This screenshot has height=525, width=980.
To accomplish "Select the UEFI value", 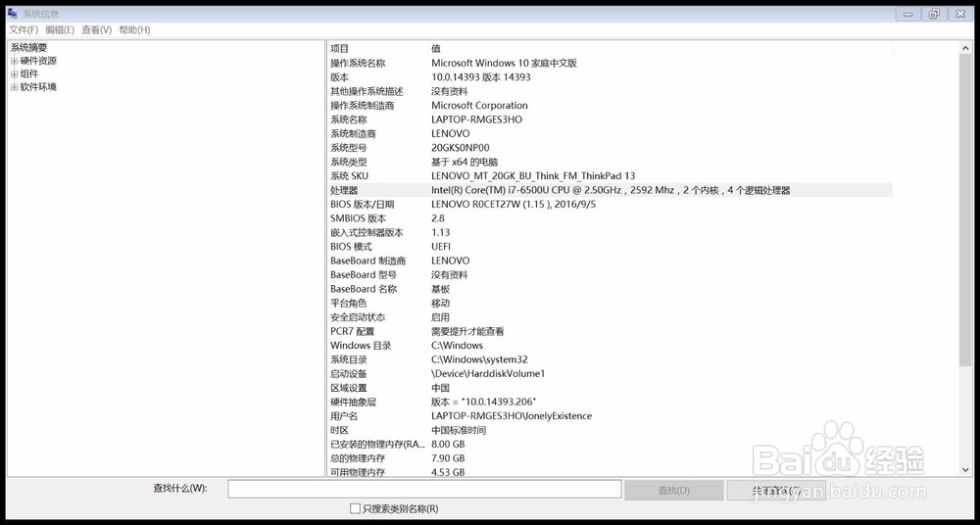I will point(441,246).
